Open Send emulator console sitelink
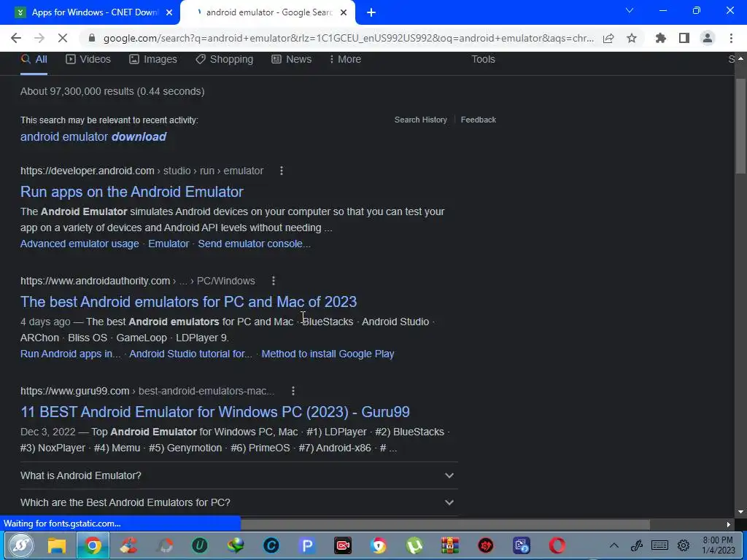 255,244
